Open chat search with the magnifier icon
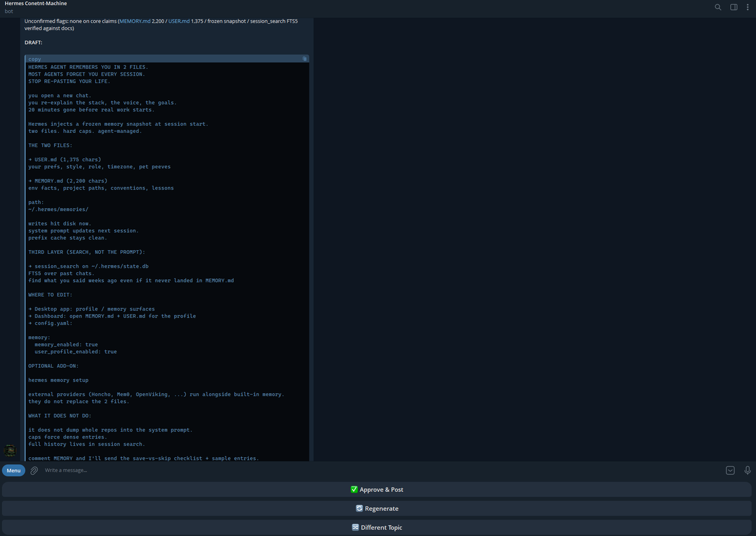The height and width of the screenshot is (536, 756). pos(718,7)
